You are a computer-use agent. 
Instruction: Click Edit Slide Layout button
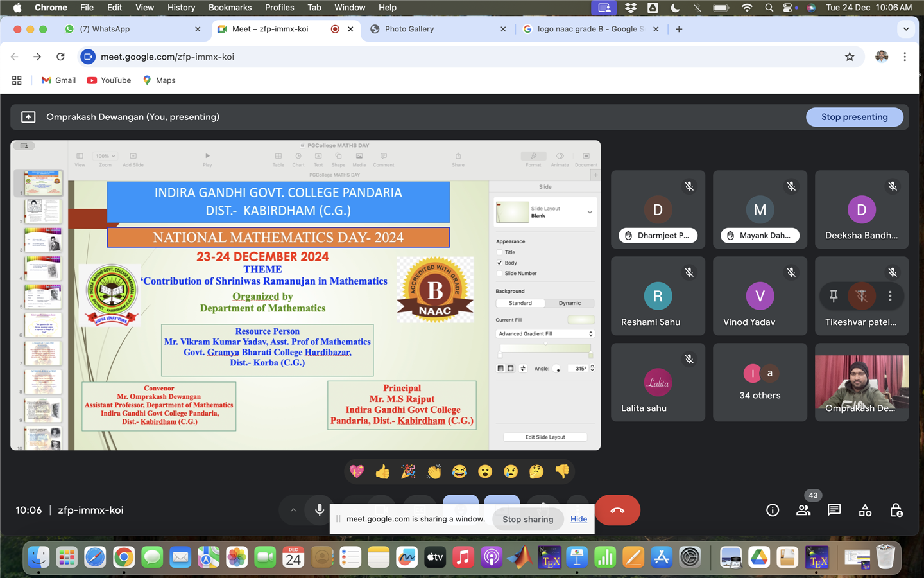coord(545,437)
